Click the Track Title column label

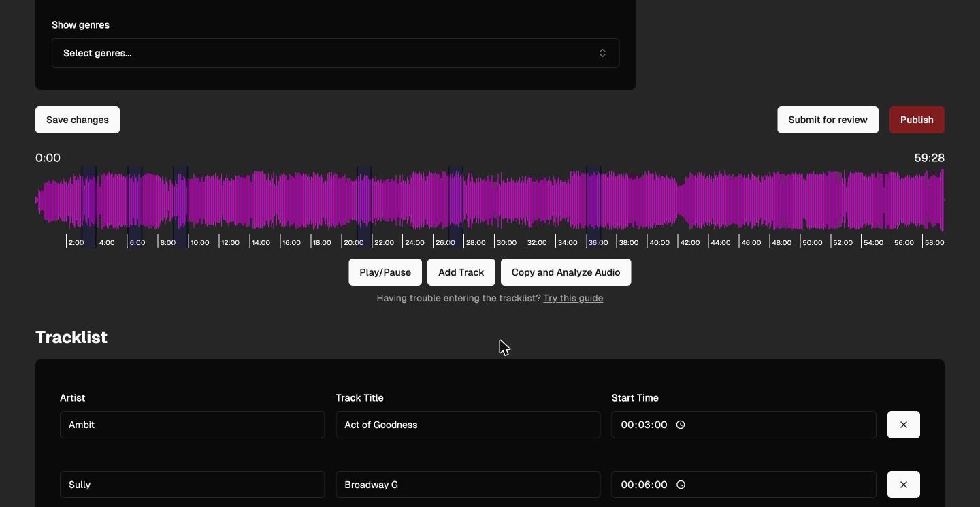(359, 398)
